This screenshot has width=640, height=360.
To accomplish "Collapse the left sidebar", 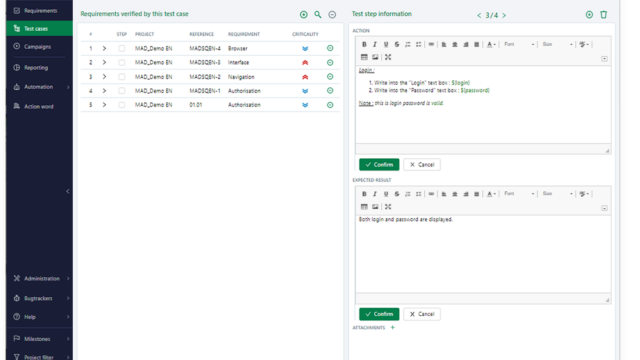I will click(68, 191).
